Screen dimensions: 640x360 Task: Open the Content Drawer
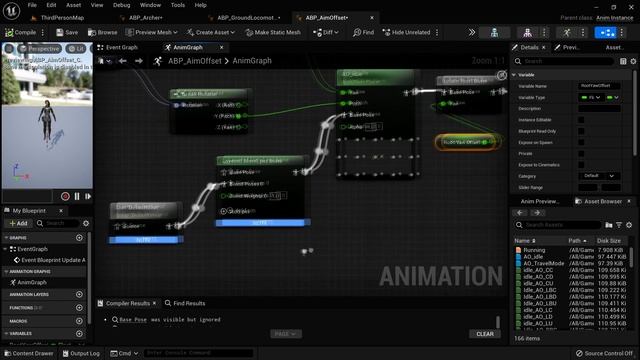pyautogui.click(x=29, y=353)
